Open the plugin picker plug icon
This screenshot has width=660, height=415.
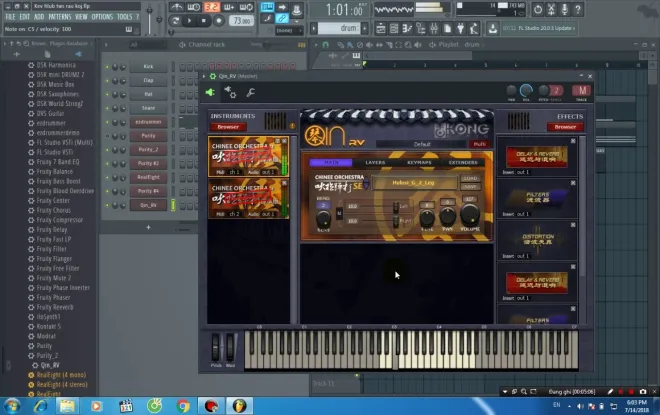(461, 29)
